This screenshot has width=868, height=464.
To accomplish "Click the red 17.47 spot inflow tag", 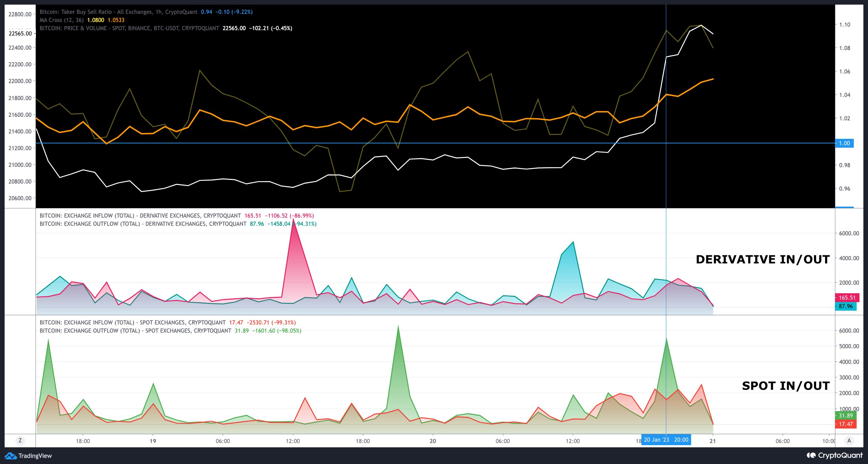I will pos(846,424).
